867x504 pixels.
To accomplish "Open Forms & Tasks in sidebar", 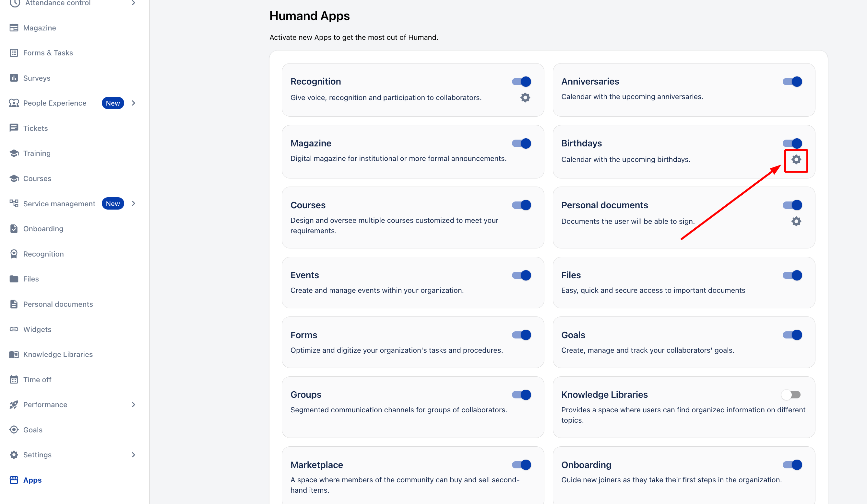I will (x=48, y=53).
